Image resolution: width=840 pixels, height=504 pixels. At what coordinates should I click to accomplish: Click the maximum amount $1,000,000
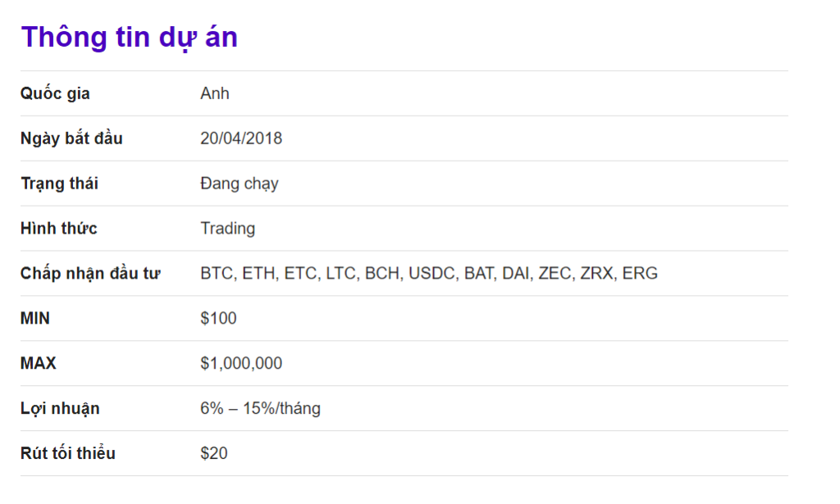coord(241,364)
